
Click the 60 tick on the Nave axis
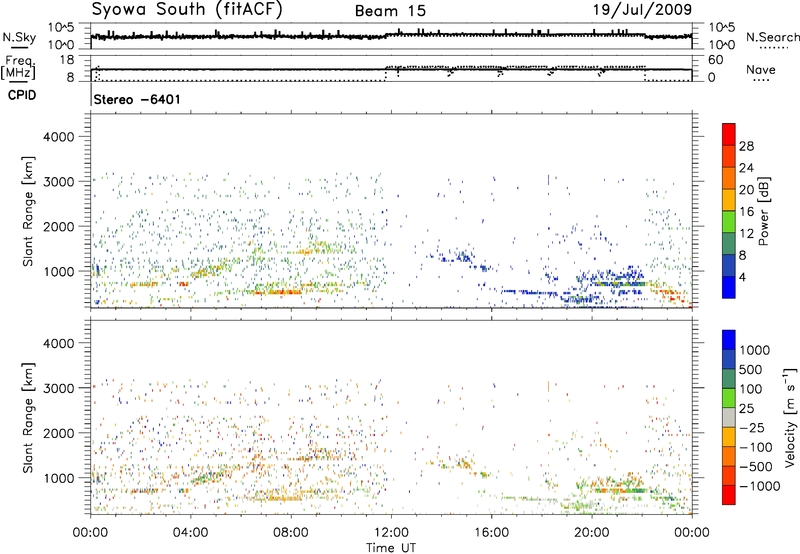716,60
